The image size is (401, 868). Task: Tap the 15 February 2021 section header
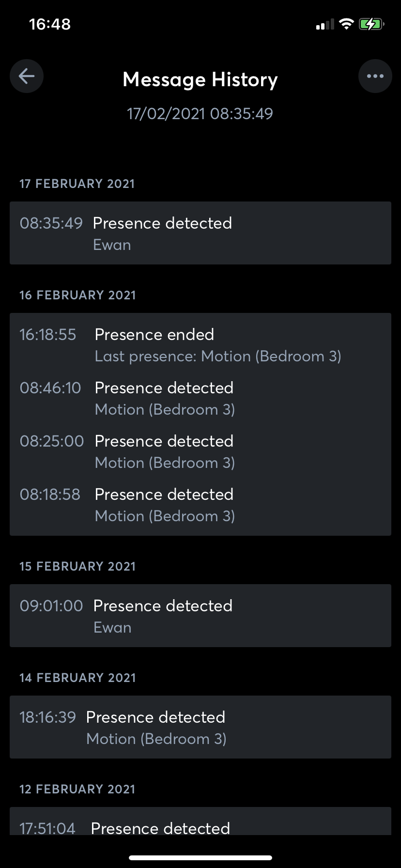coord(77,566)
